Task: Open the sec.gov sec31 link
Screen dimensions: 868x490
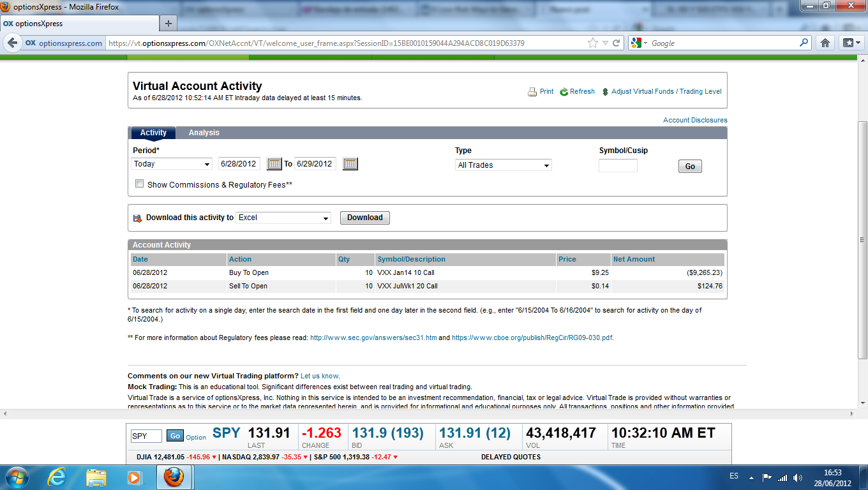Action: point(373,338)
